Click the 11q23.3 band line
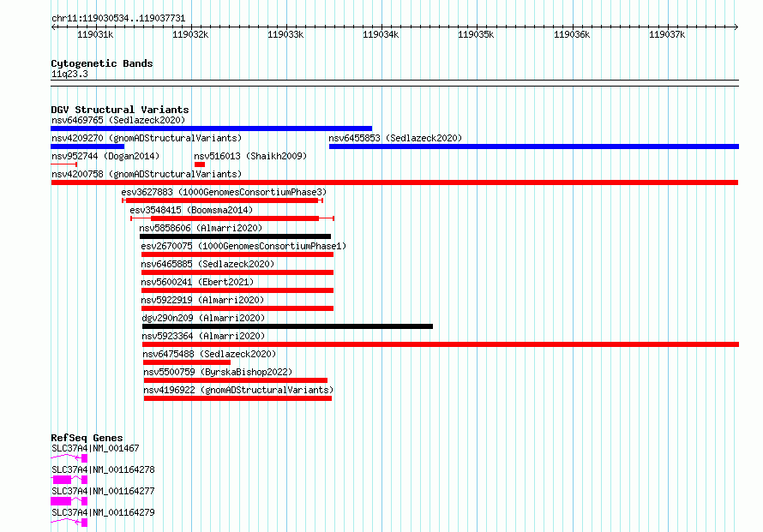The height and width of the screenshot is (532, 763). point(394,83)
